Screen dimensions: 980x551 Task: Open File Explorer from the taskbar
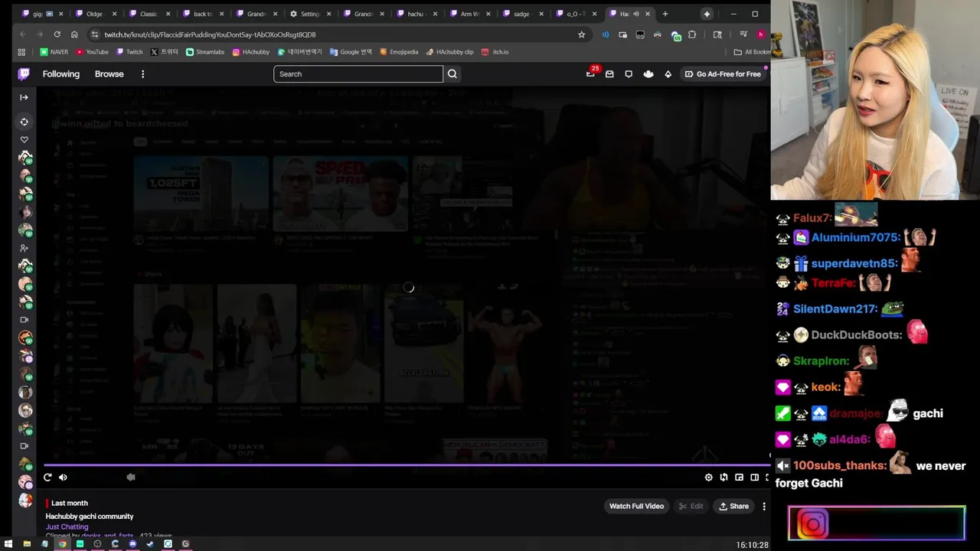[27, 544]
